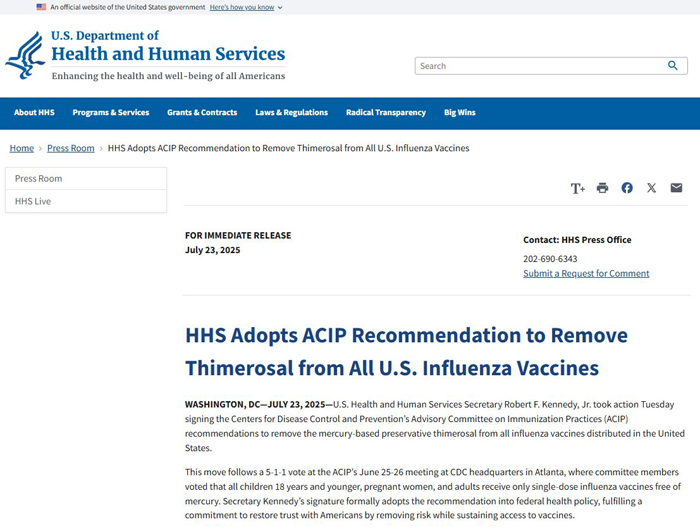Click the "Enhancing the health and well-being" tagline

click(168, 76)
